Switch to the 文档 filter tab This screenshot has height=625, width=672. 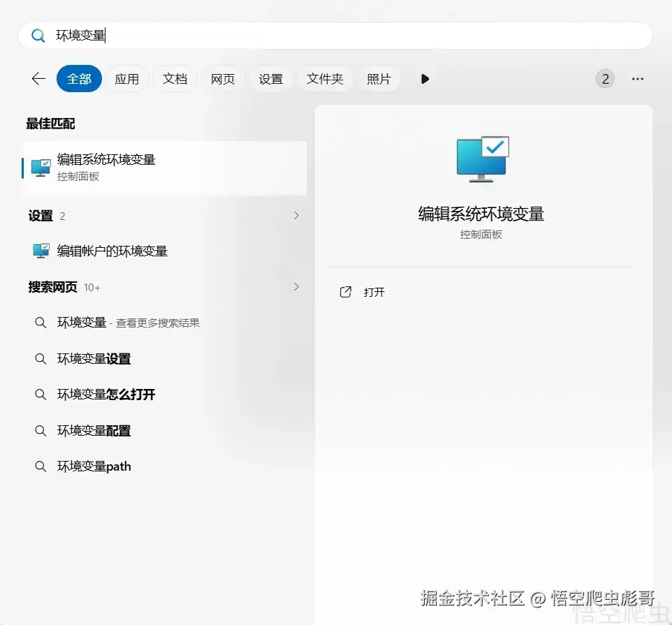[x=175, y=79]
